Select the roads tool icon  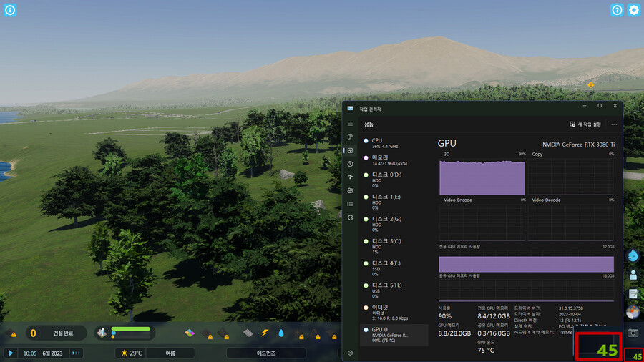tap(248, 333)
